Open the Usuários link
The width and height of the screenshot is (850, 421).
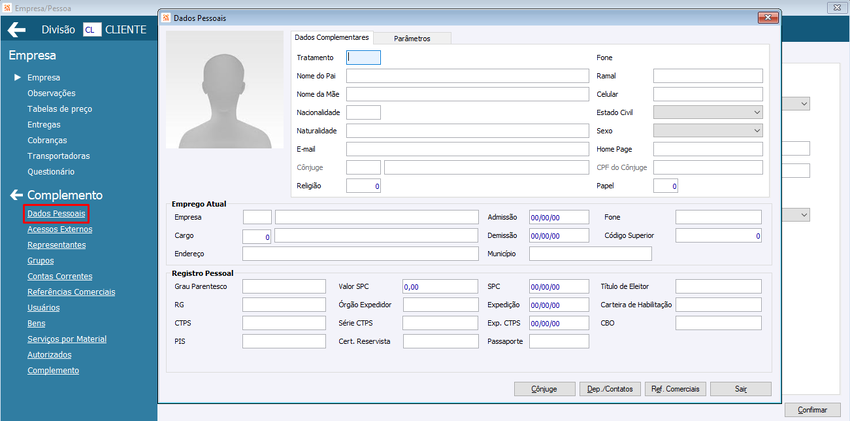tap(43, 308)
